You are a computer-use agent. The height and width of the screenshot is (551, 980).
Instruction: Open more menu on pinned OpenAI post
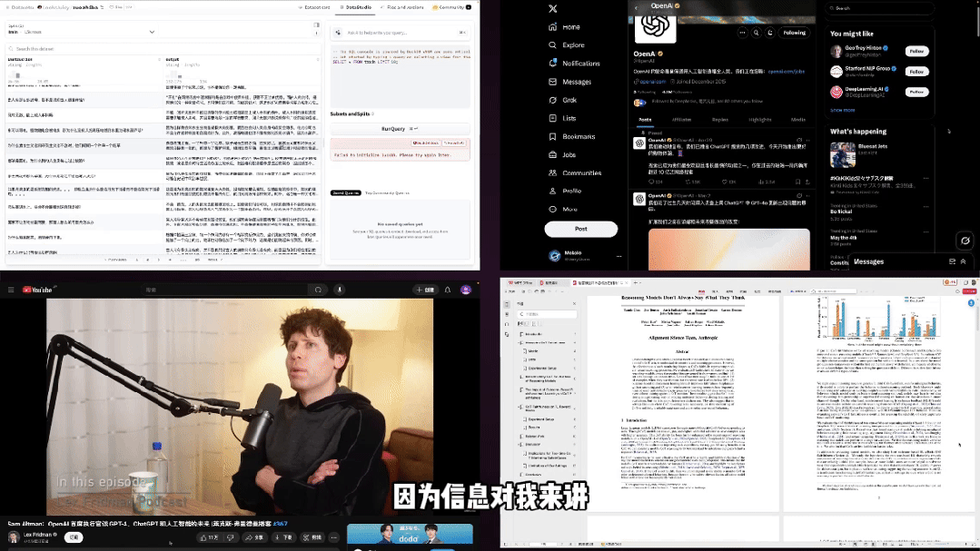point(807,141)
